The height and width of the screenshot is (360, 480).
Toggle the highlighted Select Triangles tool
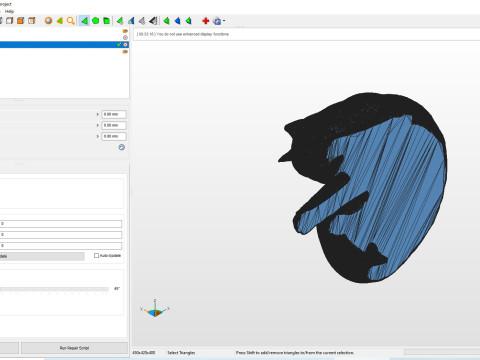click(x=84, y=21)
